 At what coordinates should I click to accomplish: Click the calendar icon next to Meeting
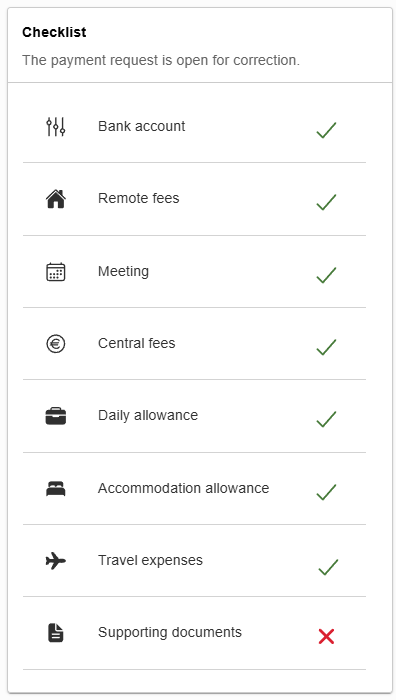click(56, 271)
